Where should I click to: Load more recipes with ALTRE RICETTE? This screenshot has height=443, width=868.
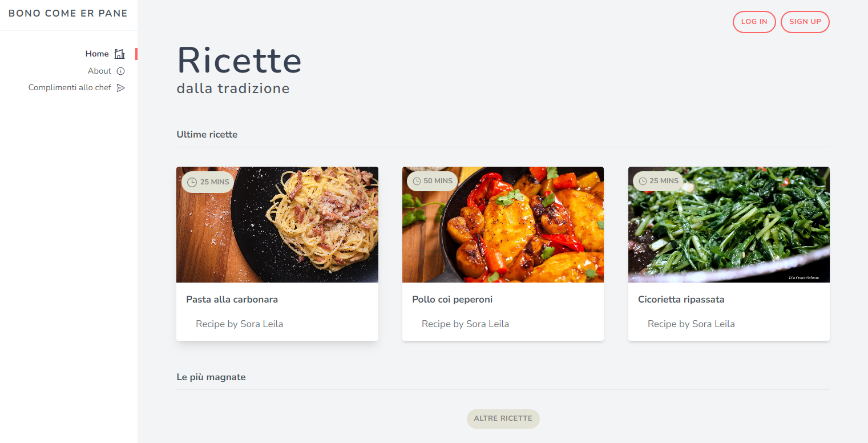[503, 418]
